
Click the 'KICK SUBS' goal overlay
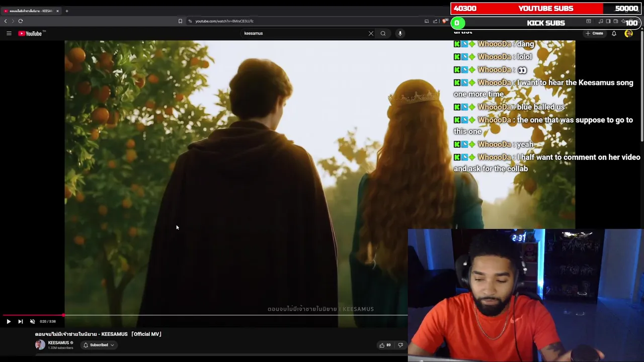(x=545, y=23)
